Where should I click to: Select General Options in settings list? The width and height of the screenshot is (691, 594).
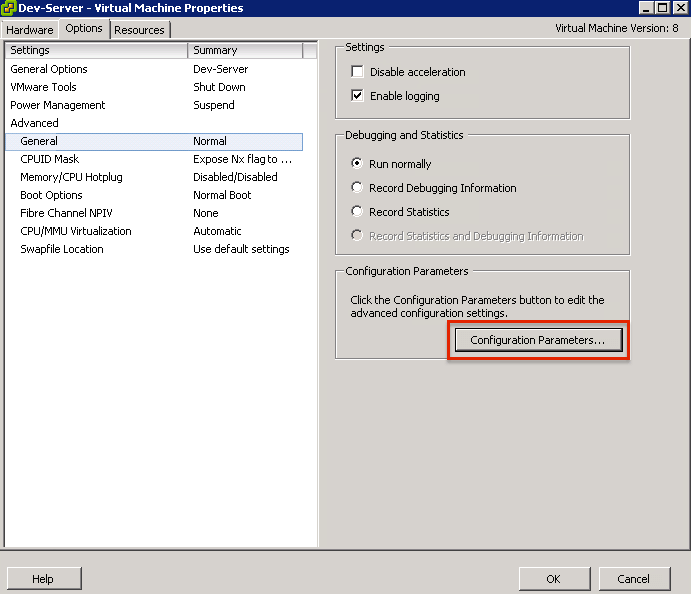tap(49, 69)
